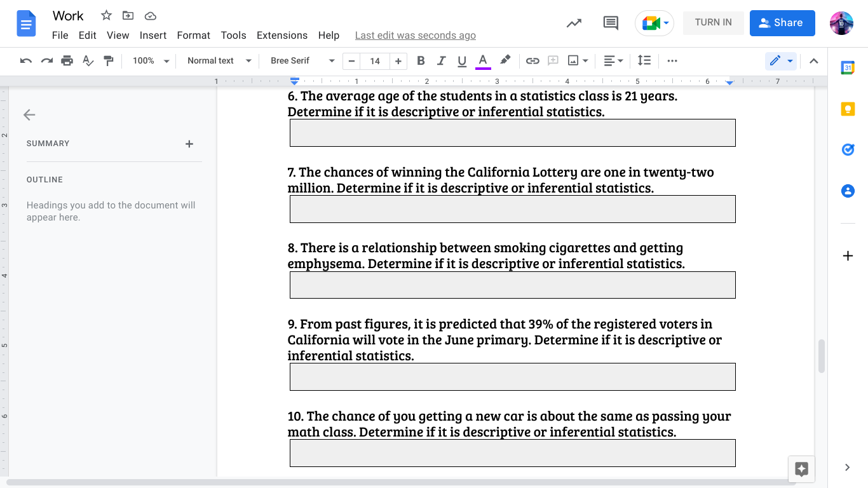Open the Normal text styles dropdown
The height and width of the screenshot is (488, 868).
pos(219,61)
